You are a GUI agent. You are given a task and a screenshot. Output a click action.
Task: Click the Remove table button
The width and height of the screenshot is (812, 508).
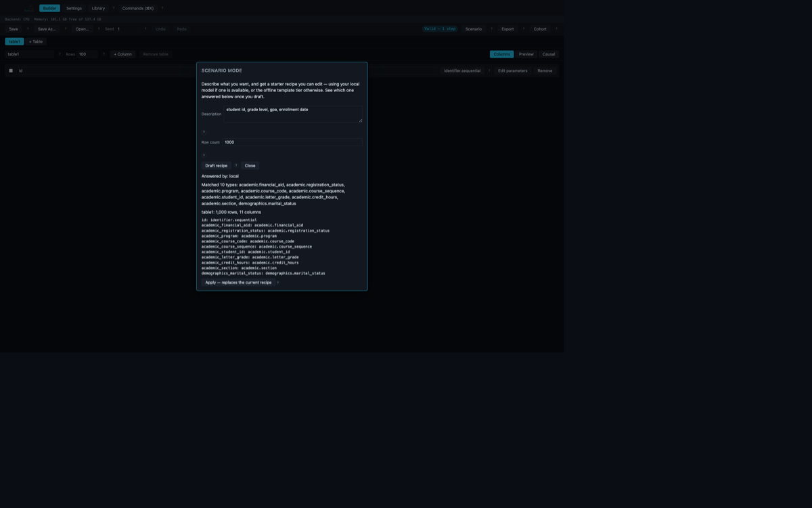tap(156, 54)
